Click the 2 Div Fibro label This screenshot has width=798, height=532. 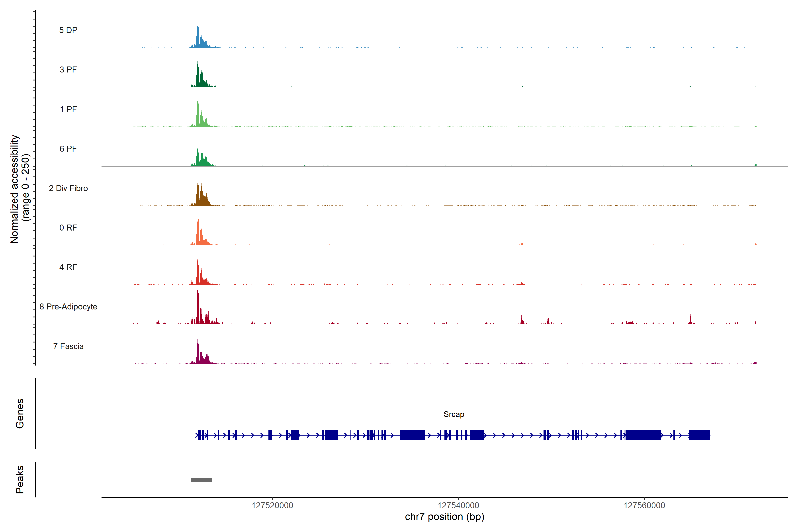[x=68, y=188]
